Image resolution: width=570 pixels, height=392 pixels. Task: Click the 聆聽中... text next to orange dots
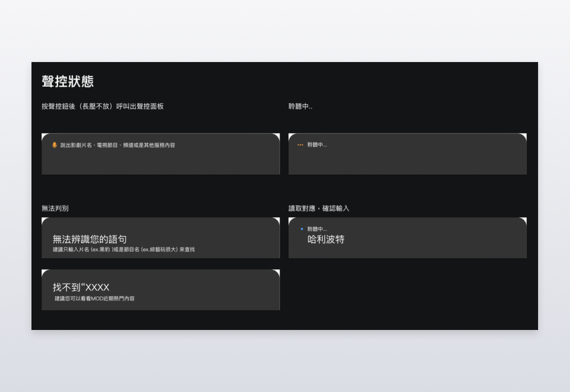point(317,145)
